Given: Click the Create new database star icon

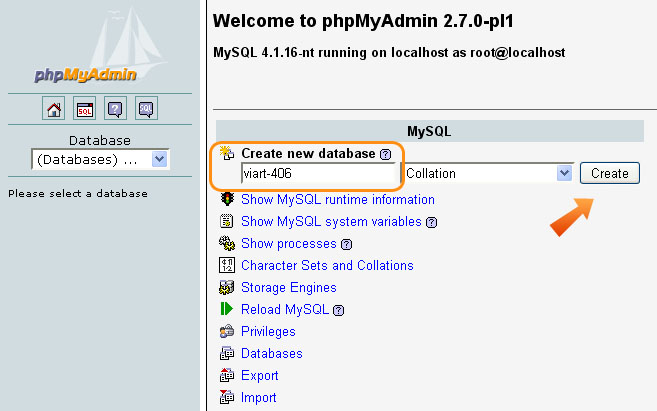Looking at the screenshot, I should point(227,153).
